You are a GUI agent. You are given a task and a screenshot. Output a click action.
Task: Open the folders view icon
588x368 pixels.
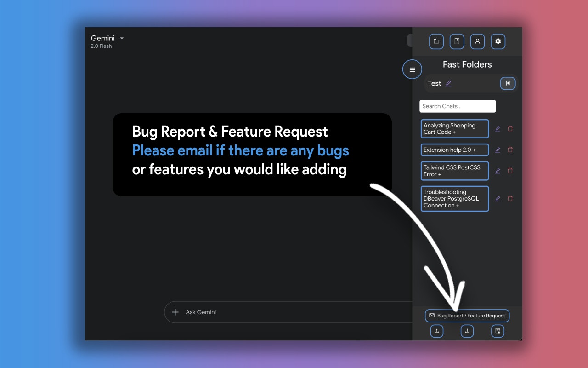436,41
